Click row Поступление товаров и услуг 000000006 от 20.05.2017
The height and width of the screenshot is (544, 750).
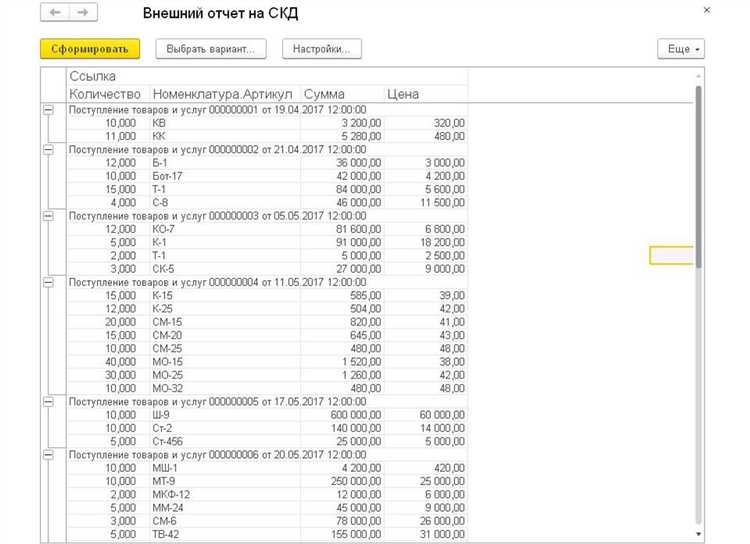coord(267,455)
